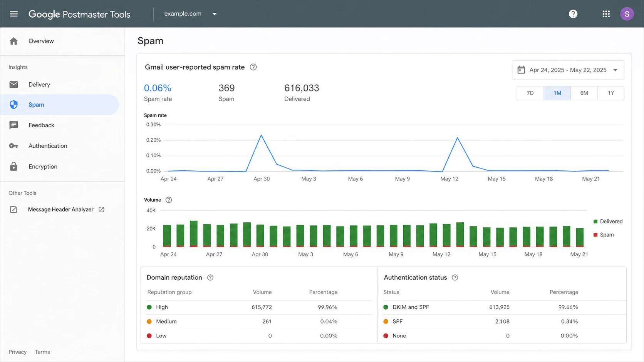Click the Spam shield icon
The image size is (644, 362).
coord(14,105)
